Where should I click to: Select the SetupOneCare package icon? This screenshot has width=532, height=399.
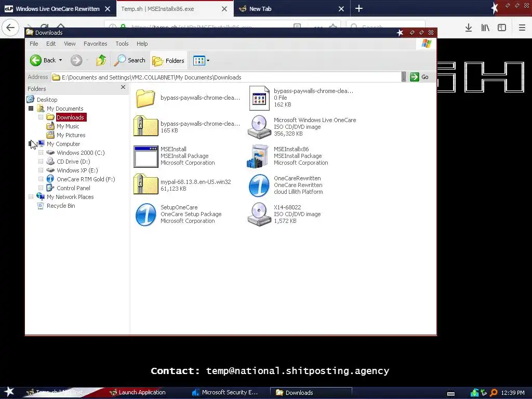click(x=145, y=215)
